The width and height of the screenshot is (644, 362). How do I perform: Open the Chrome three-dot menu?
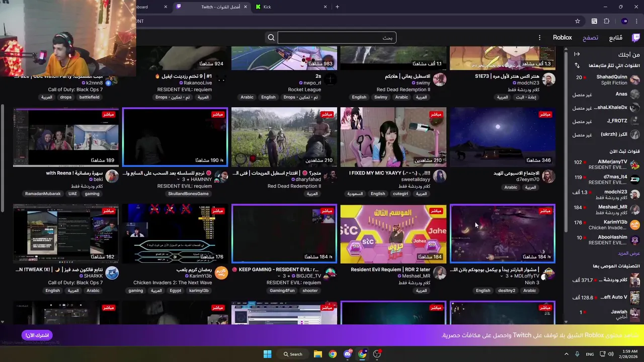click(637, 21)
